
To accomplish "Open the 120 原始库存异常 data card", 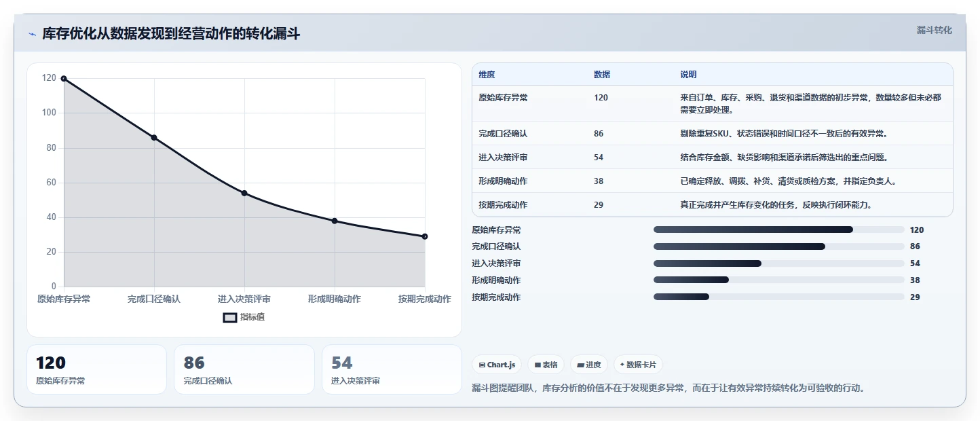I will 96,369.
